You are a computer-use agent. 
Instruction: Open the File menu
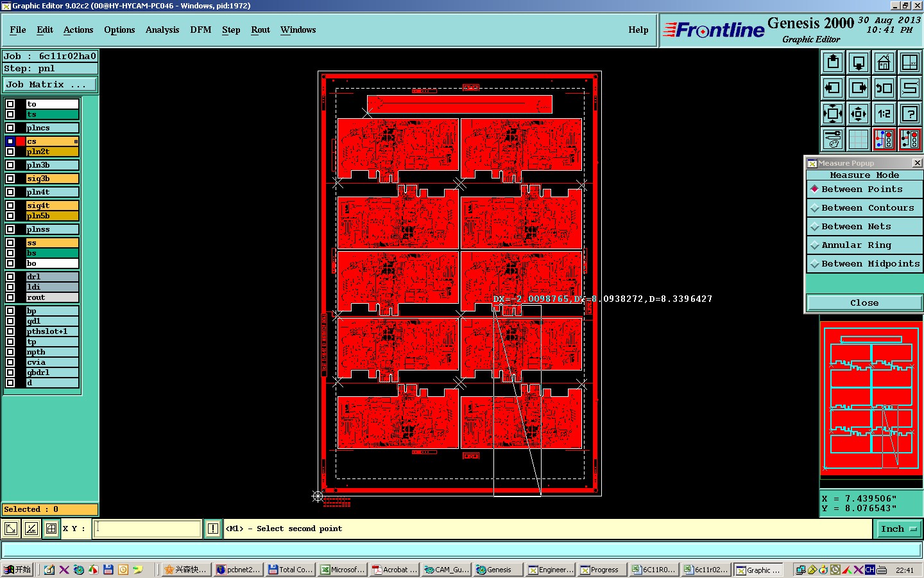point(18,30)
